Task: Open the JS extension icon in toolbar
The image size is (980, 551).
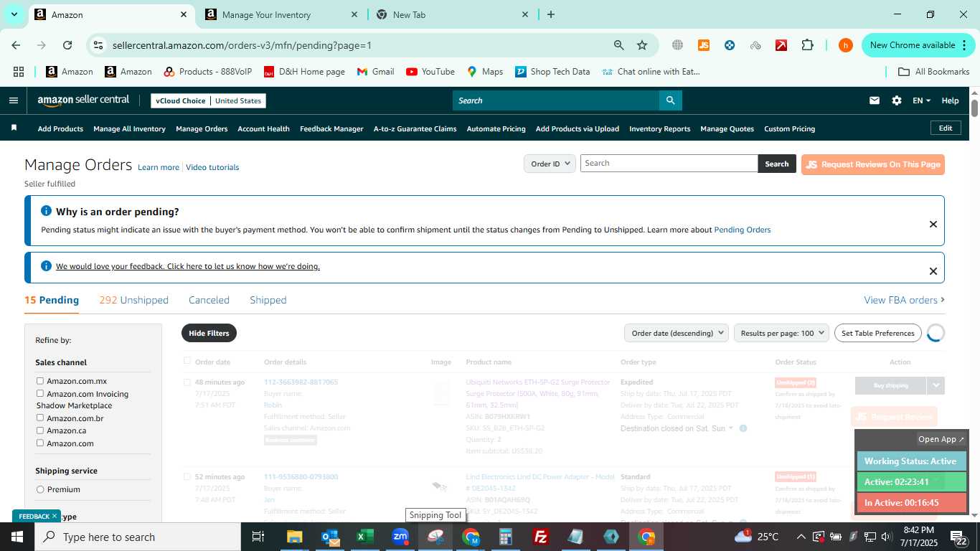Action: pos(703,45)
